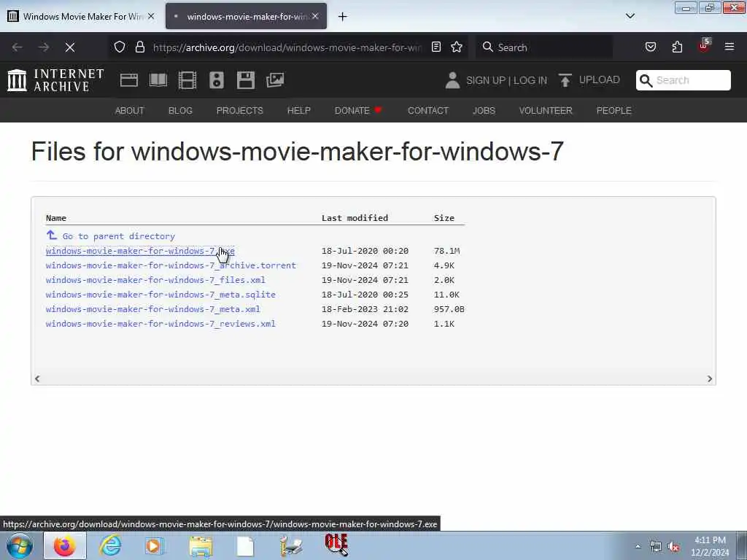Download windows-movie-maker-for-windows-7.exe
The width and height of the screenshot is (747, 560).
point(140,251)
